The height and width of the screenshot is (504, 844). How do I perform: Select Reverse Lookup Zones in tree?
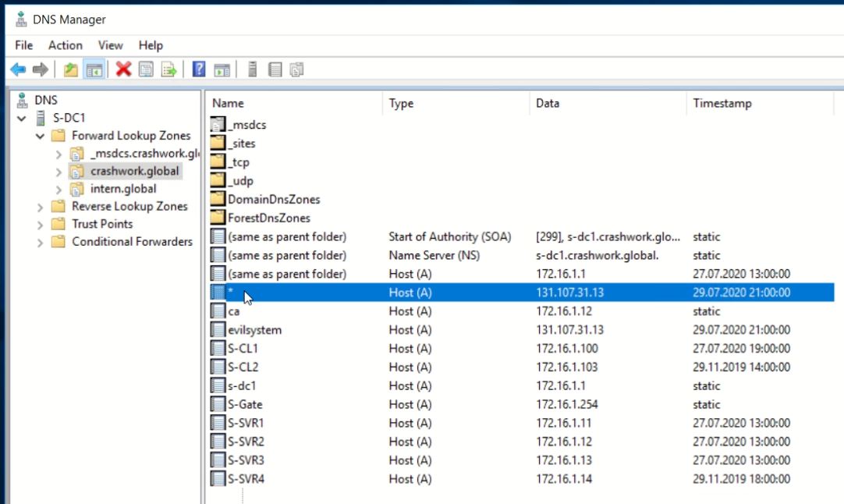(129, 207)
